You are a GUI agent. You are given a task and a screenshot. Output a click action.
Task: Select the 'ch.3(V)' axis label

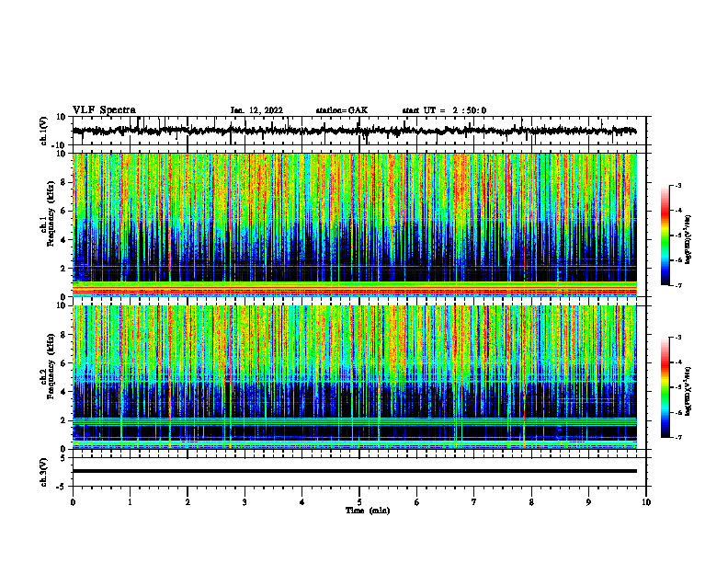click(44, 472)
